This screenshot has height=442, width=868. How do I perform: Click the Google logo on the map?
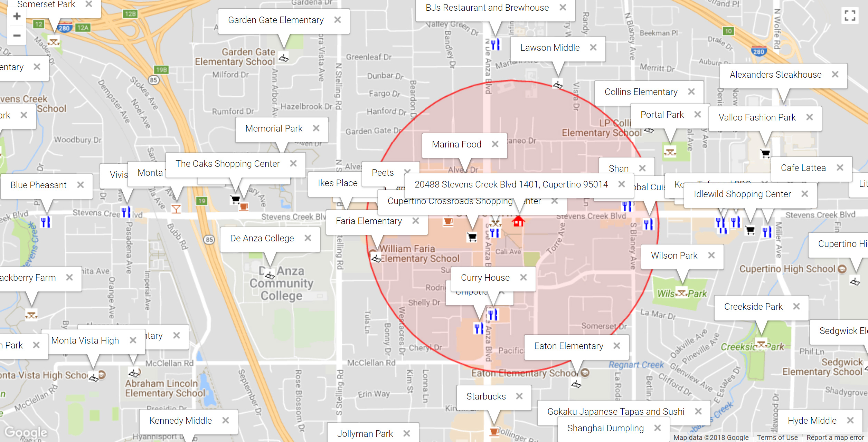click(x=26, y=432)
